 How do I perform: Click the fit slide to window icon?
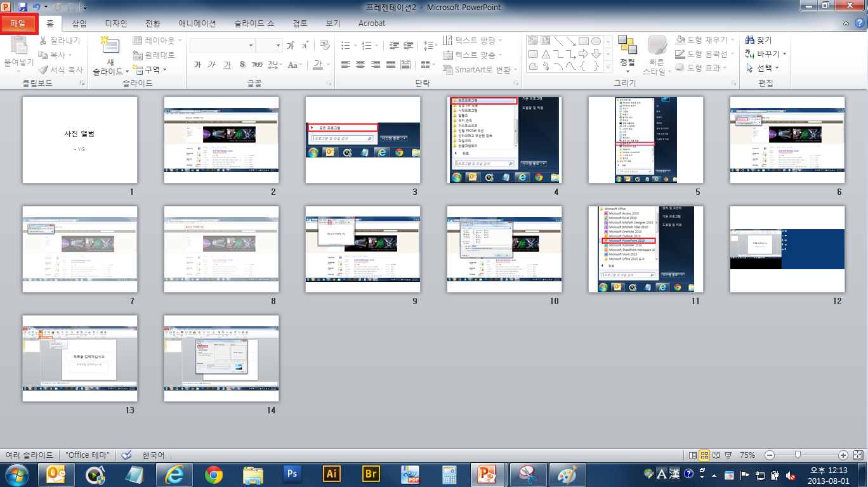click(x=858, y=455)
